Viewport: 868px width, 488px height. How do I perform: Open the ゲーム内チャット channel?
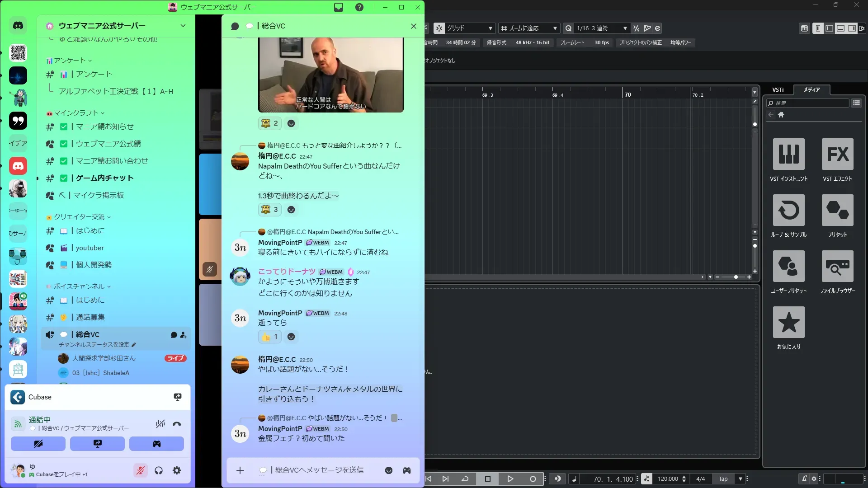coord(104,178)
